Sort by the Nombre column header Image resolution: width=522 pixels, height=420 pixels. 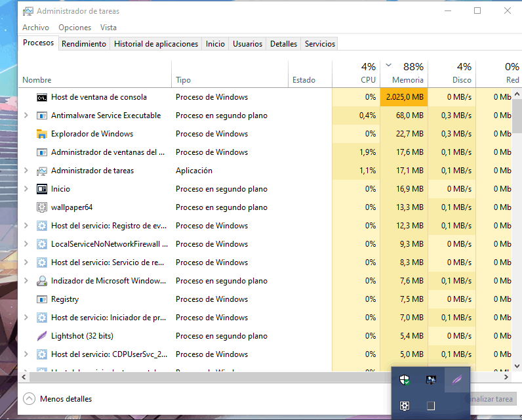(x=95, y=74)
